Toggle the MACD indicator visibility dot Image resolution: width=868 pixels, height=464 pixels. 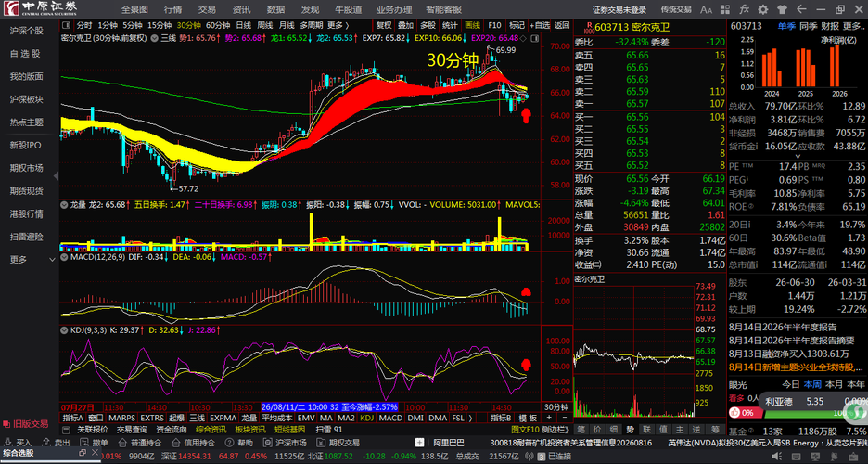coord(64,257)
